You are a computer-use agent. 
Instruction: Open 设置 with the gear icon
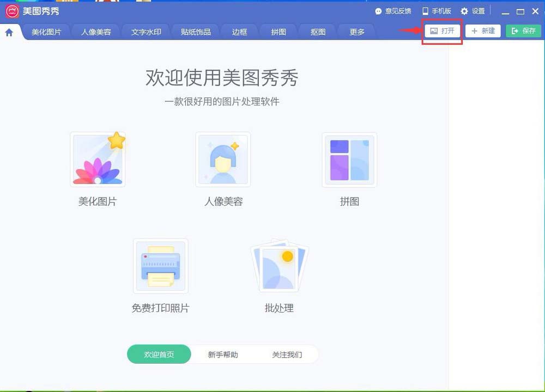point(473,11)
